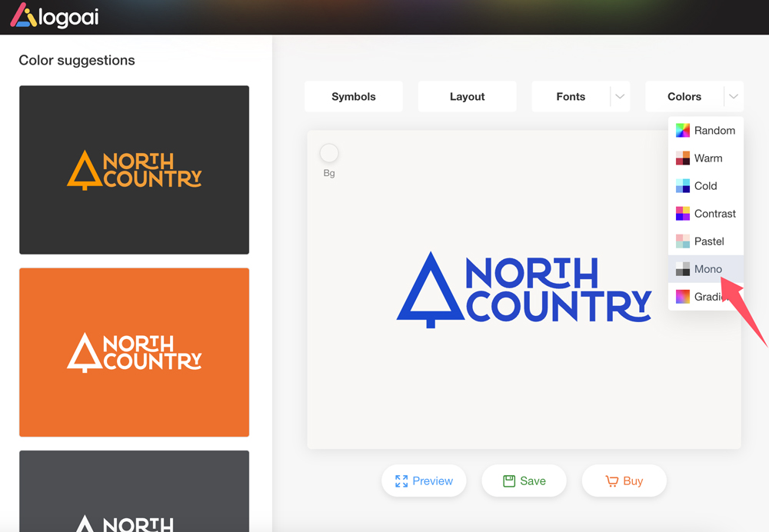Viewport: 769px width, 532px height.
Task: Select the Warm color palette icon
Action: pos(683,158)
